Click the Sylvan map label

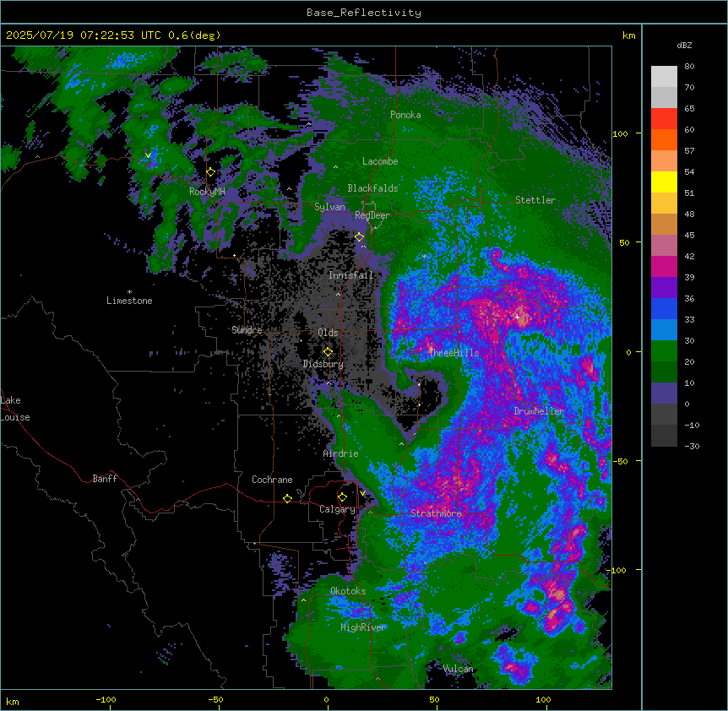click(x=329, y=207)
